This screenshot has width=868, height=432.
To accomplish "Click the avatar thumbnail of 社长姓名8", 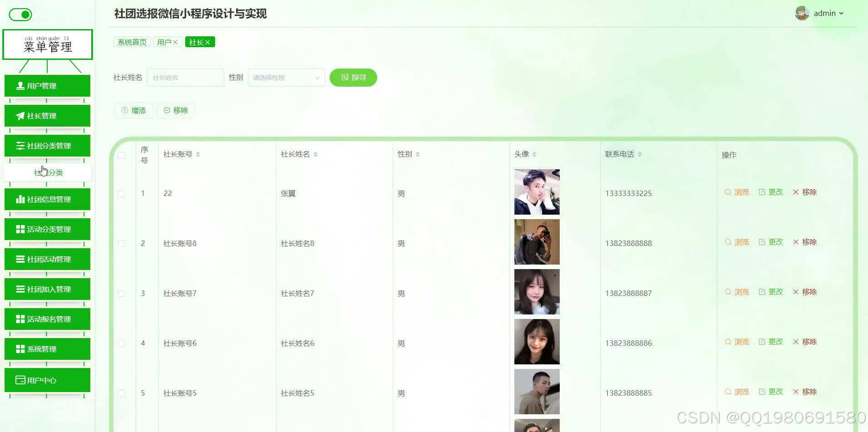I will coord(537,242).
